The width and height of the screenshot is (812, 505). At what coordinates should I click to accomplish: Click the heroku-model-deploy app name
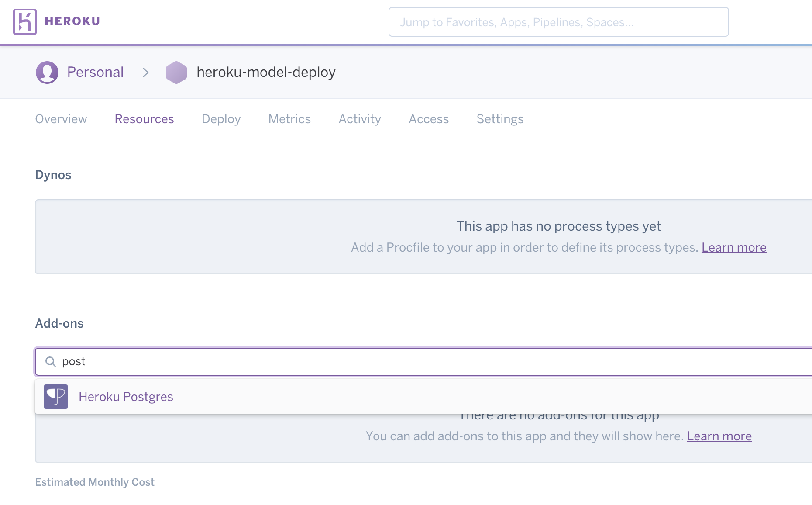point(266,72)
